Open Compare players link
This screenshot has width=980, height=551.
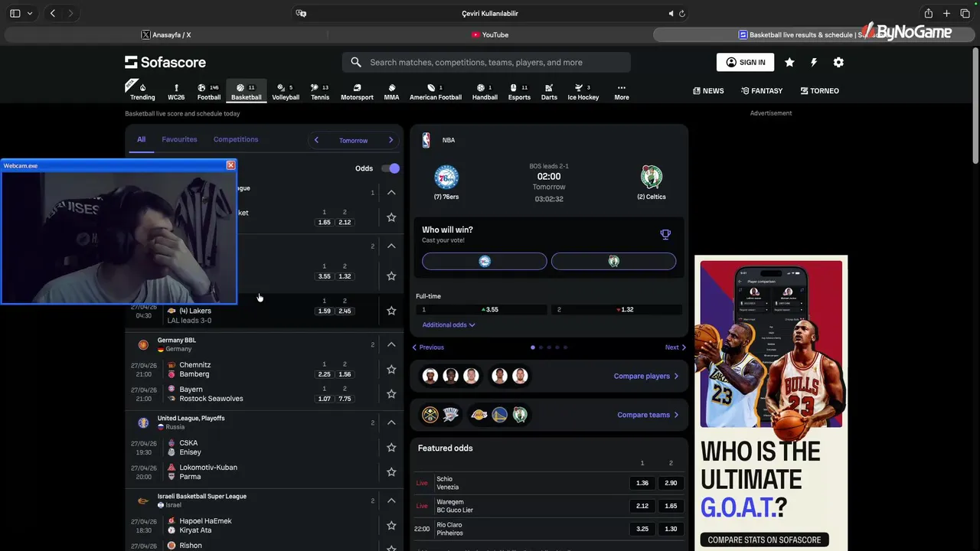tap(646, 376)
